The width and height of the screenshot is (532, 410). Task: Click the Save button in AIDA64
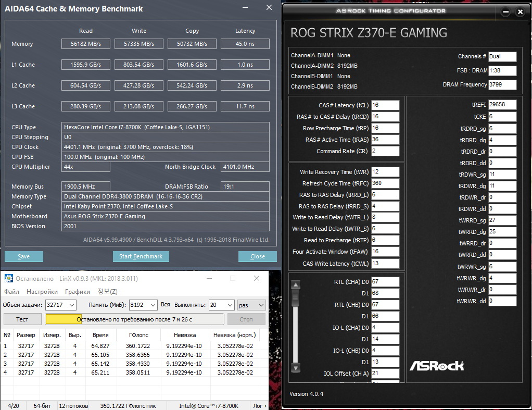(24, 256)
